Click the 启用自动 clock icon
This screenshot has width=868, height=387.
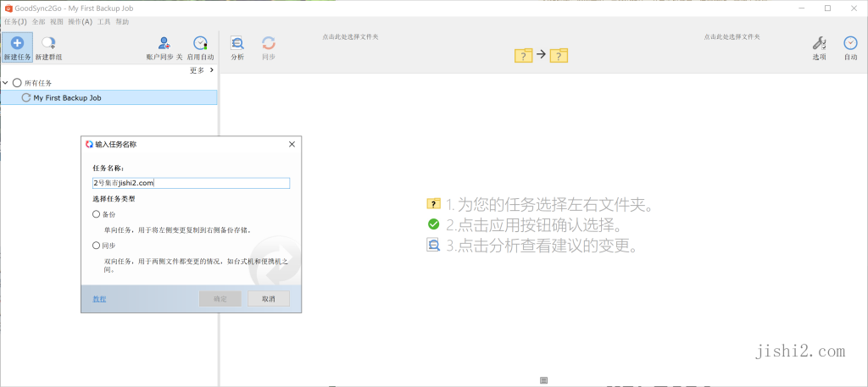pos(200,43)
